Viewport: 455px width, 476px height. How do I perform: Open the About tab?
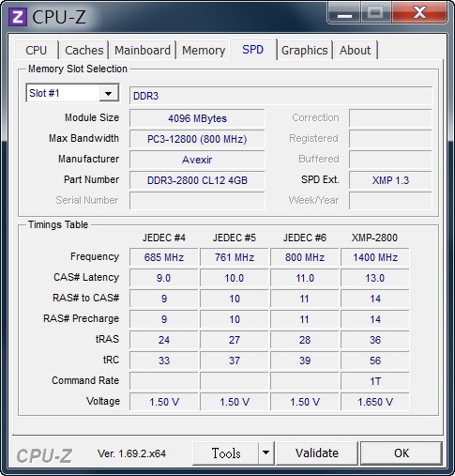click(x=356, y=50)
